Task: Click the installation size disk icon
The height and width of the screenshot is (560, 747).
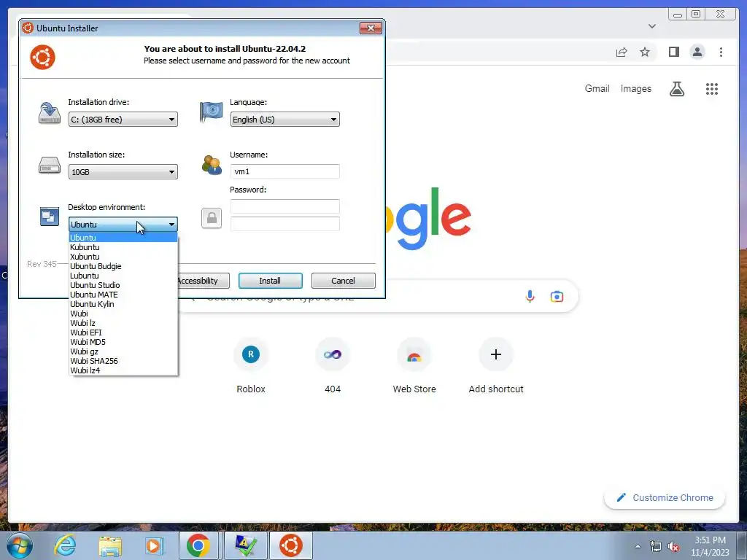Action: tap(49, 166)
